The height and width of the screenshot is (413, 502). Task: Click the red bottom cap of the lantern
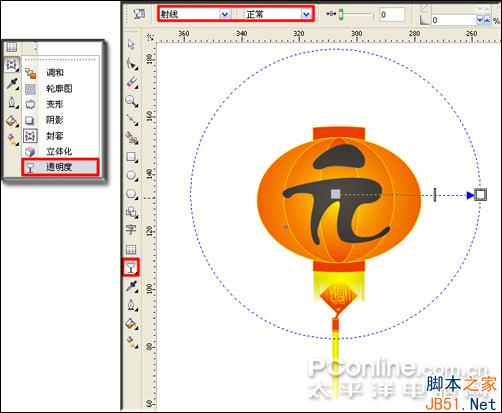339,266
